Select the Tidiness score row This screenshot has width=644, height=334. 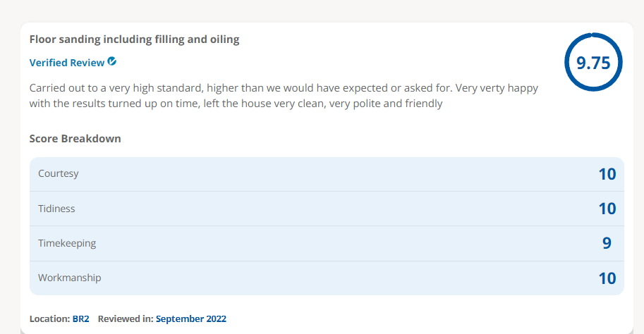pos(327,209)
